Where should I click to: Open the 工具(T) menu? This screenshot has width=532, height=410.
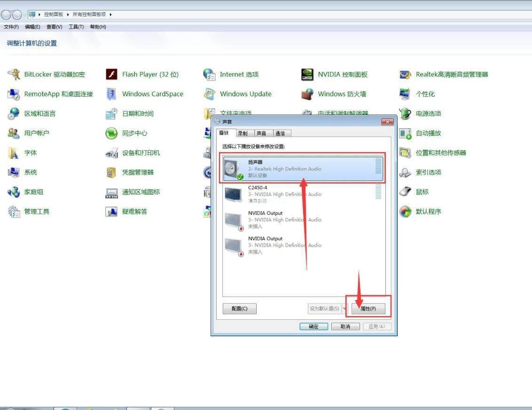pyautogui.click(x=76, y=27)
